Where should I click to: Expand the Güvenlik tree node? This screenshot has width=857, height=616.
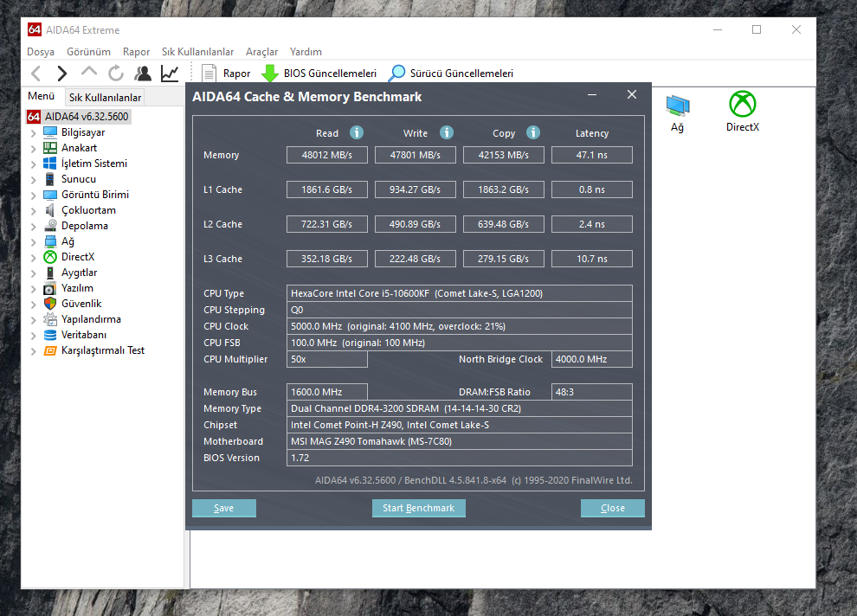34,305
